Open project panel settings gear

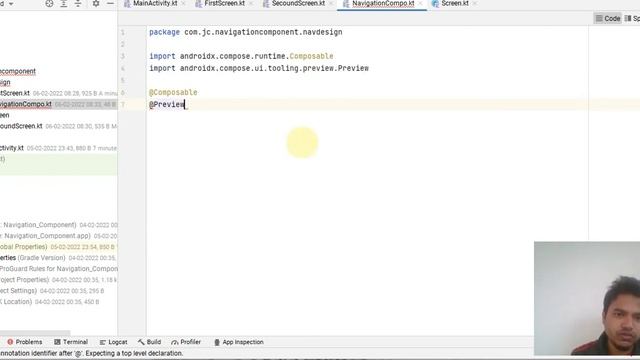click(x=96, y=4)
